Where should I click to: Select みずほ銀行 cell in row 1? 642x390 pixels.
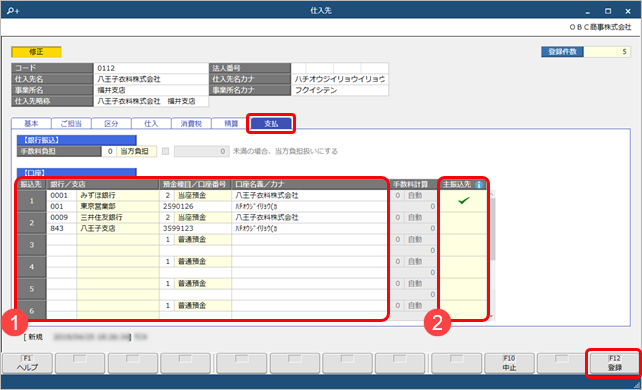point(118,196)
